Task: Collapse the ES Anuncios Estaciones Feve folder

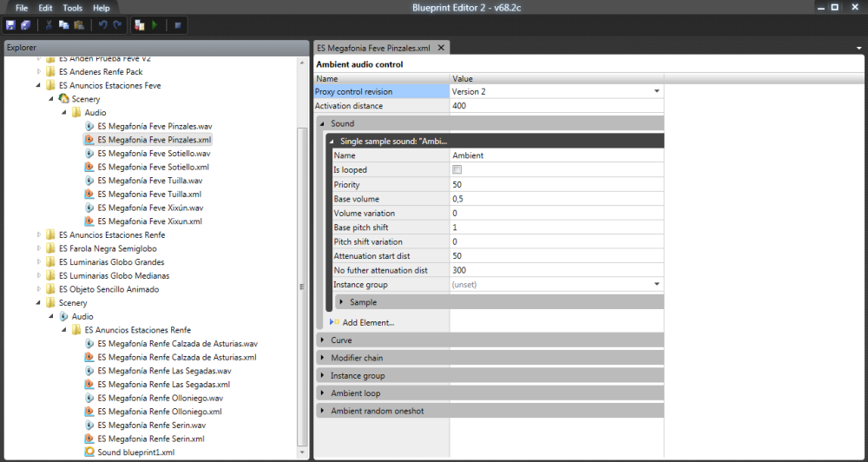Action: tap(38, 86)
